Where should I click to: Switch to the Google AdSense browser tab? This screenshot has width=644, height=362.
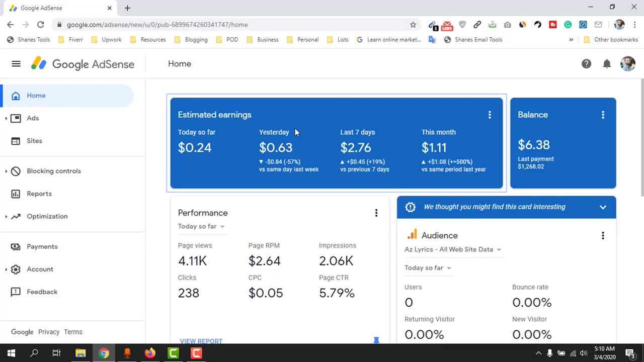click(x=59, y=8)
